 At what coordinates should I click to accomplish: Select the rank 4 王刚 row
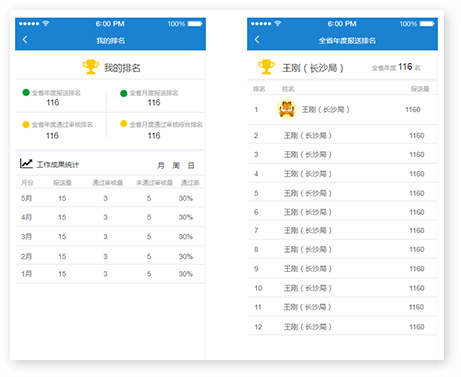coord(343,173)
